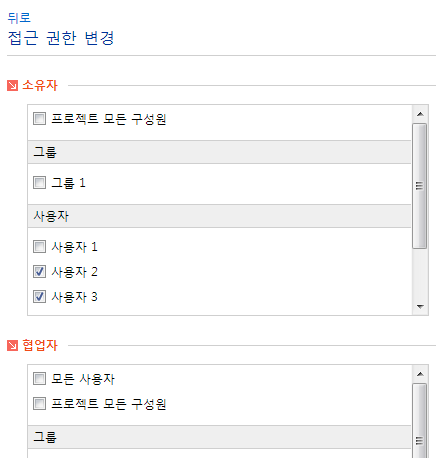The height and width of the screenshot is (458, 436).
Task: Uncheck the 사용자 3 checkbox
Action: click(39, 297)
